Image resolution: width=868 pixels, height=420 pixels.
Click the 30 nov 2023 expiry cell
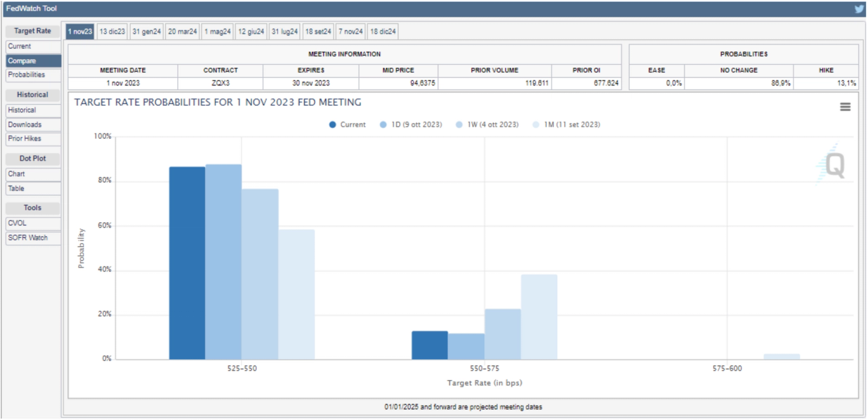(311, 83)
